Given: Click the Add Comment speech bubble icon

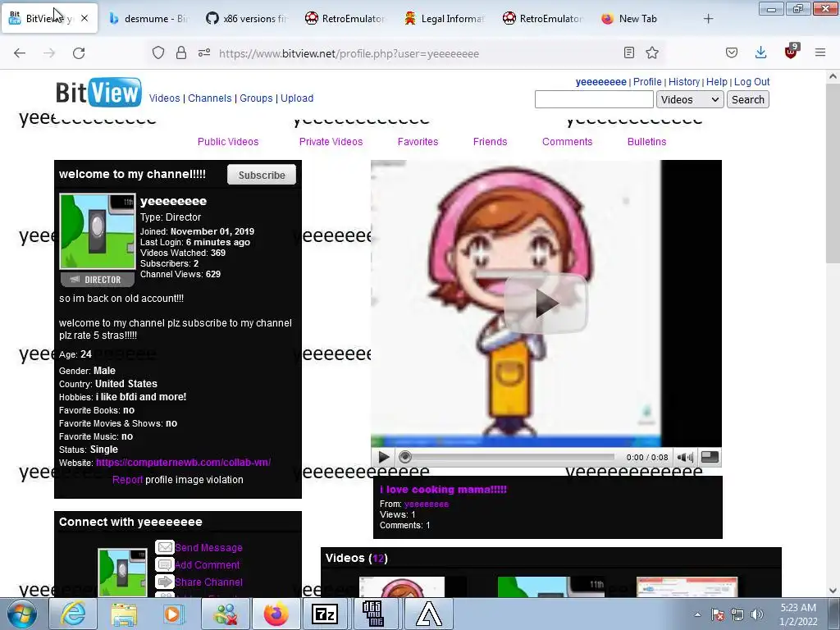Looking at the screenshot, I should tap(164, 564).
